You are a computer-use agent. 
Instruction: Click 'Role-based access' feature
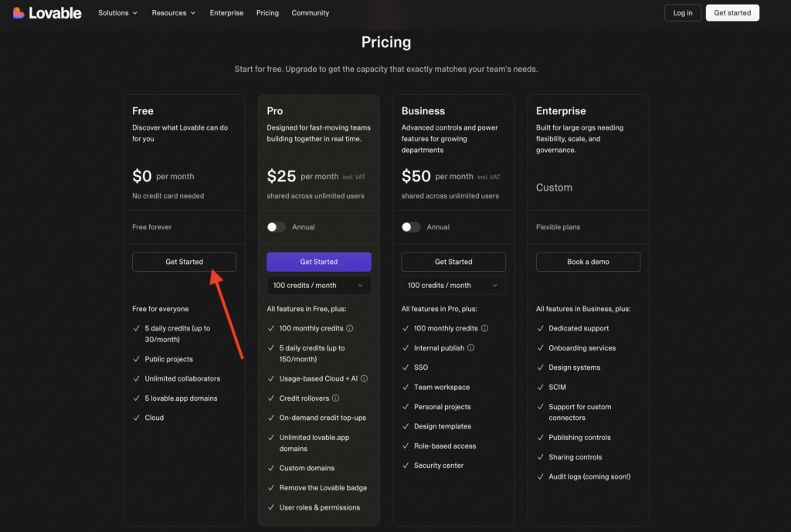click(445, 446)
